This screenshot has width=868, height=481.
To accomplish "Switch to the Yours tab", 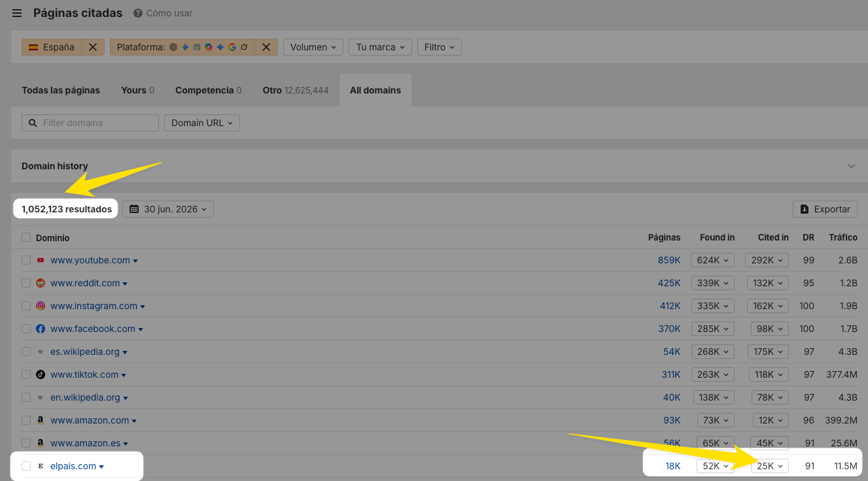I will pyautogui.click(x=137, y=90).
